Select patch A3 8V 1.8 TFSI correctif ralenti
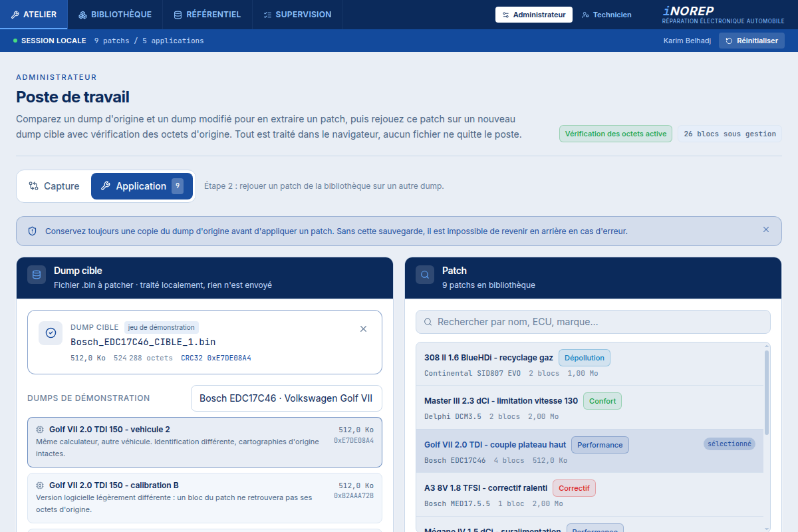798x532 pixels. point(590,494)
